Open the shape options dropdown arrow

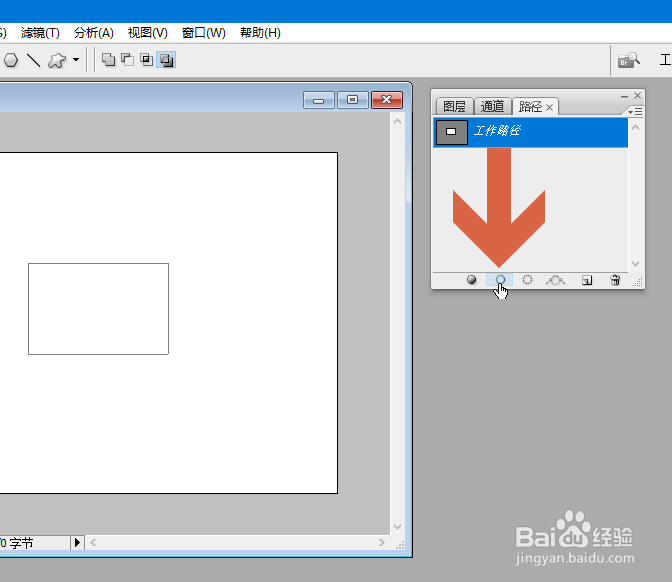(76, 60)
